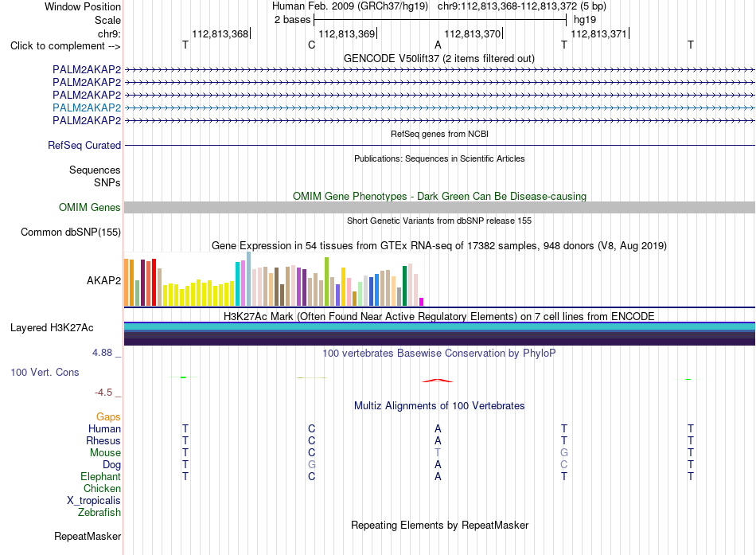756x555 pixels.
Task: Click the 4.88 PhyloP upper scale value
Action: click(x=102, y=353)
